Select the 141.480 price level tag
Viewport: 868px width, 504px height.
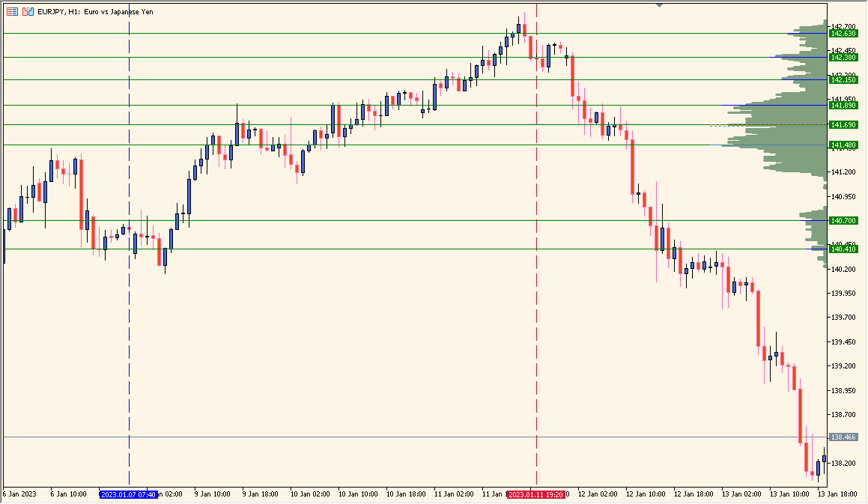click(x=843, y=145)
